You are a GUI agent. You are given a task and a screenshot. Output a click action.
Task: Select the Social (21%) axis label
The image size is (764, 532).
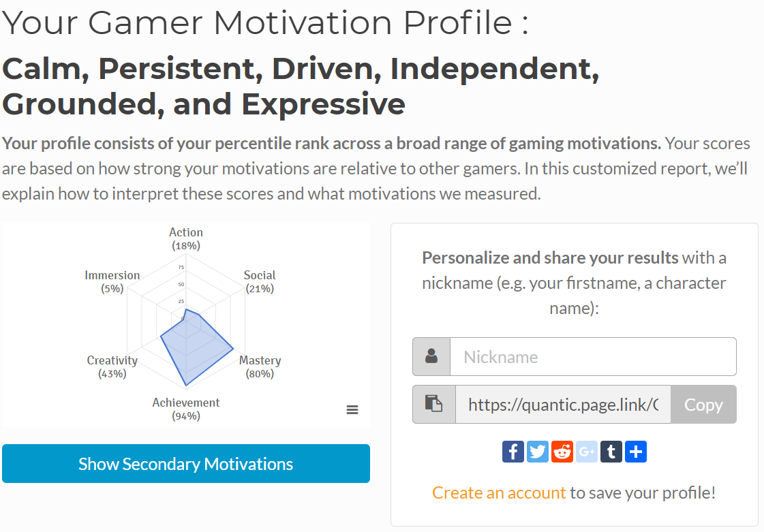pyautogui.click(x=260, y=281)
